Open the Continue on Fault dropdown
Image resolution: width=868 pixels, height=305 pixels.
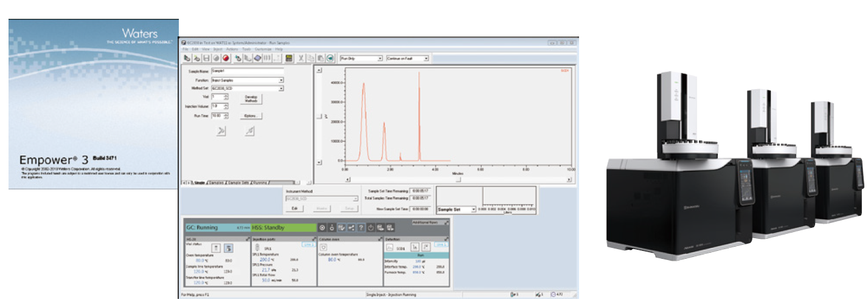point(426,58)
